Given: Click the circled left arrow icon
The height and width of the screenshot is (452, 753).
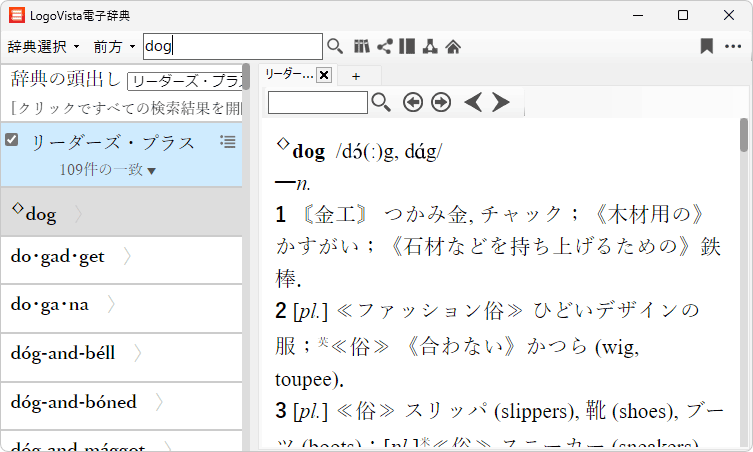Looking at the screenshot, I should point(412,102).
